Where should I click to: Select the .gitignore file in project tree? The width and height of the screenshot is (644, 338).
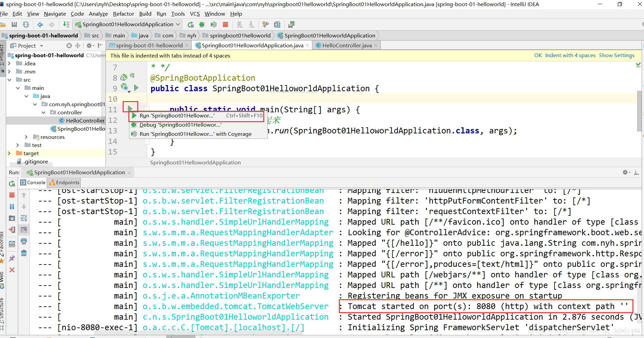point(33,161)
